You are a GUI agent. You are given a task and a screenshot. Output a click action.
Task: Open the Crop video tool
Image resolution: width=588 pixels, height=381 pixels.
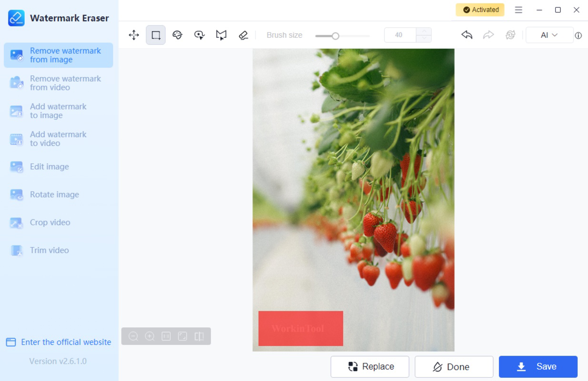click(x=58, y=222)
